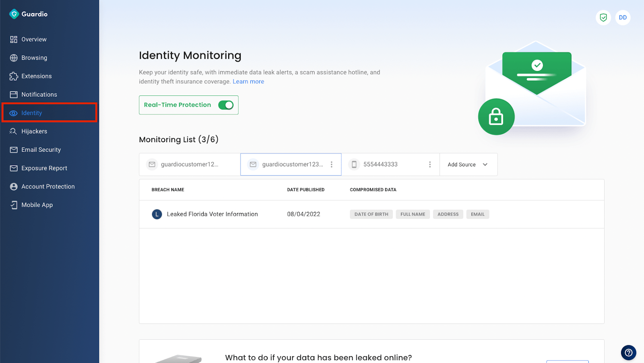The width and height of the screenshot is (644, 363).
Task: Open Account Protection settings
Action: coord(48,186)
